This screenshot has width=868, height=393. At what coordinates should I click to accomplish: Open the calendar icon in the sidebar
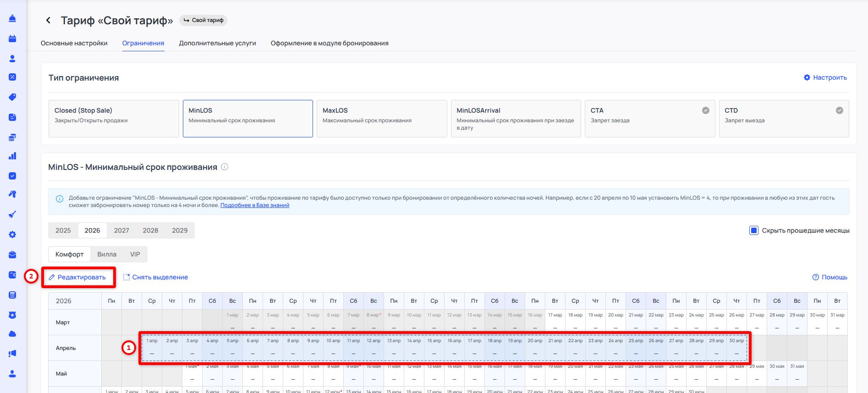point(12,38)
